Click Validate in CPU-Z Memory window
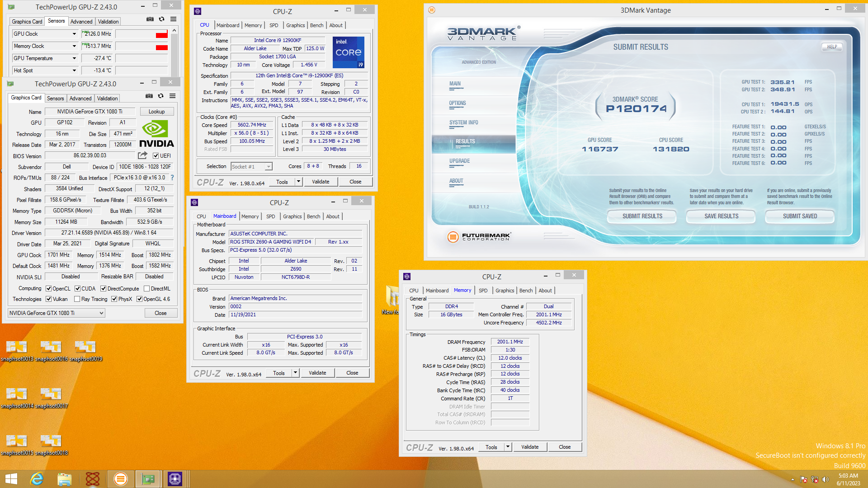This screenshot has height=488, width=868. coord(530,447)
